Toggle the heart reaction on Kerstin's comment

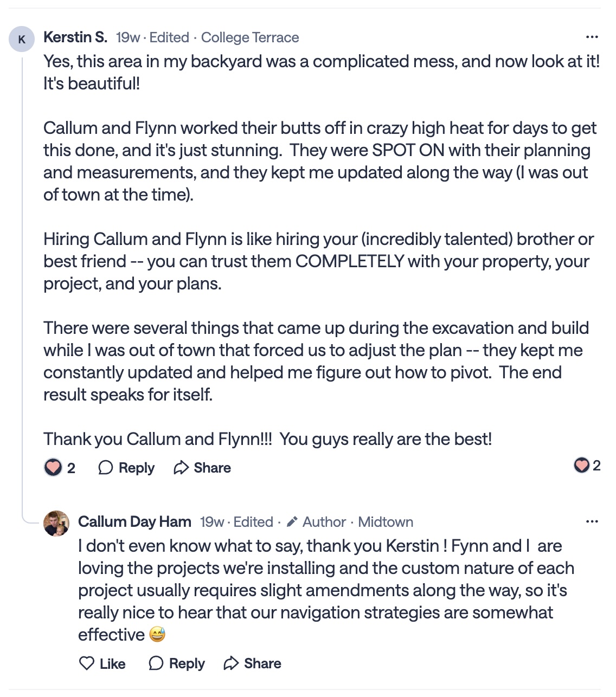coord(53,467)
